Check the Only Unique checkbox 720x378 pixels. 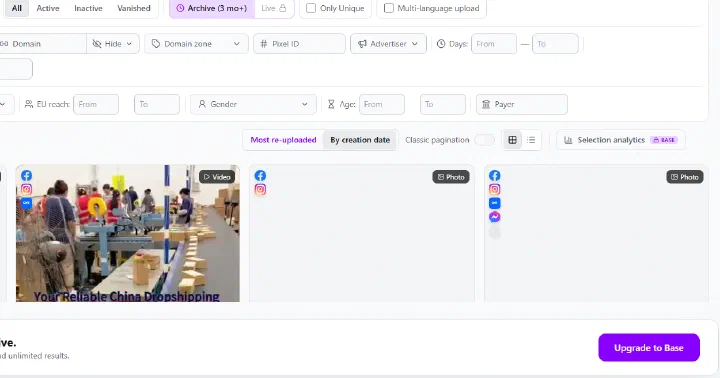pyautogui.click(x=311, y=8)
